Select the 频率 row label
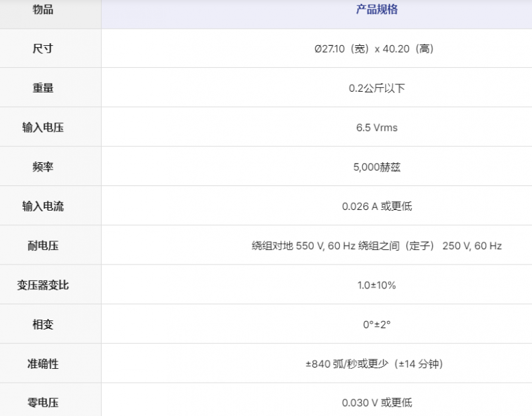532x416 pixels. 43,167
